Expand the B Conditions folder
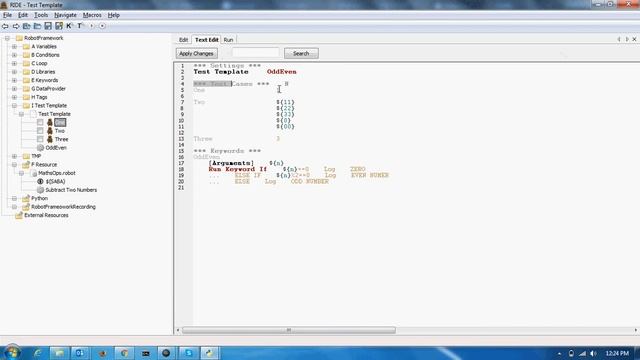The width and height of the screenshot is (640, 360). point(14,55)
